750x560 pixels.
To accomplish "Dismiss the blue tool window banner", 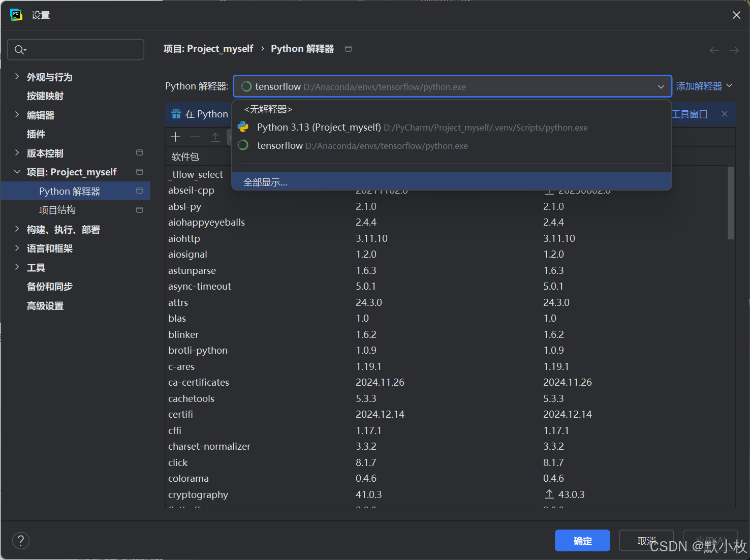I will point(725,114).
